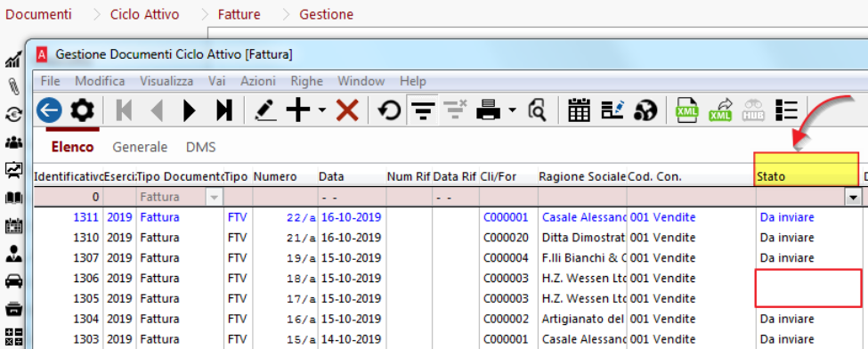Viewport: 868px width, 349px height.
Task: Jump to last record button
Action: [223, 110]
